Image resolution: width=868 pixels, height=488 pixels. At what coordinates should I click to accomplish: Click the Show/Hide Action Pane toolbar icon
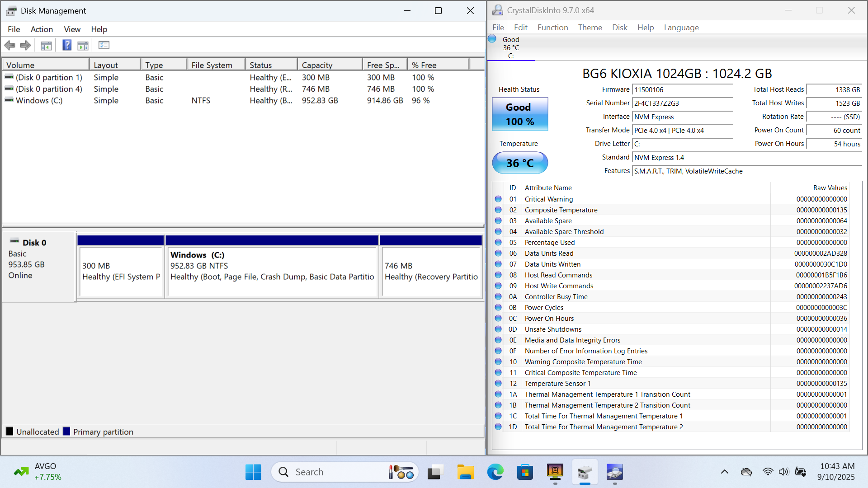coord(83,45)
